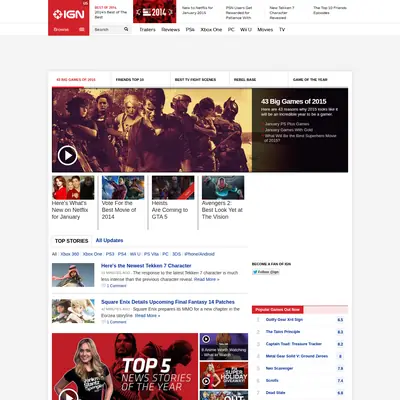Open Guilty Gear Xrd Sign in popular games
The width and height of the screenshot is (400, 400).
point(284,320)
